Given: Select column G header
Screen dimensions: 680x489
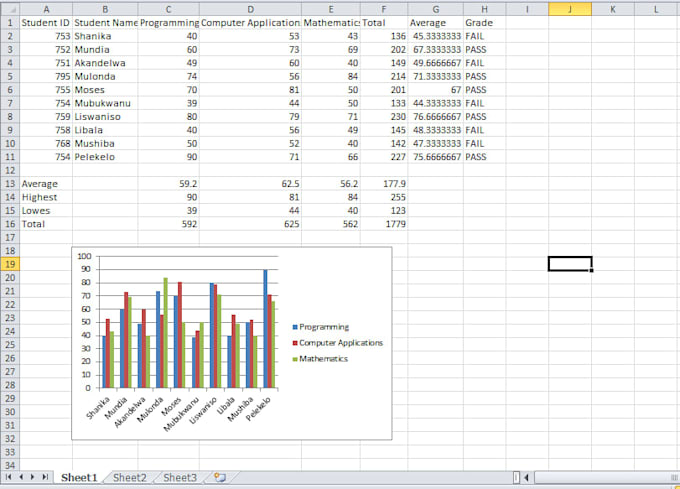Looking at the screenshot, I should tap(435, 9).
